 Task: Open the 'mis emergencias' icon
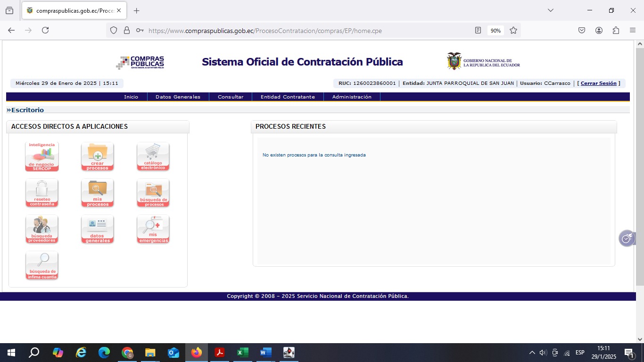[153, 229]
